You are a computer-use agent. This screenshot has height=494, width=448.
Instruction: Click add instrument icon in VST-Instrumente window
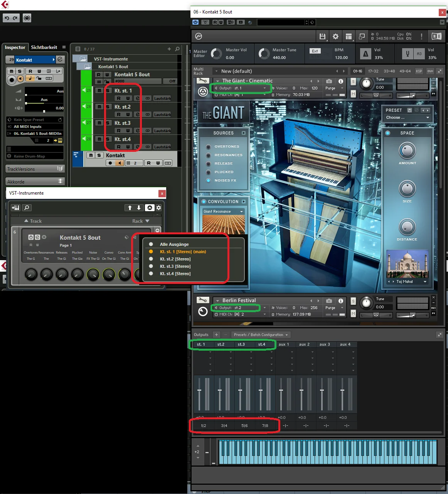pyautogui.click(x=15, y=208)
